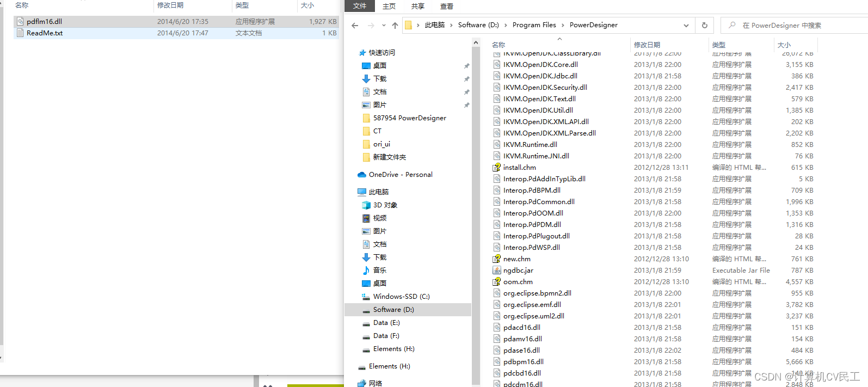Click Program Files in the address breadcrumb

pyautogui.click(x=534, y=25)
